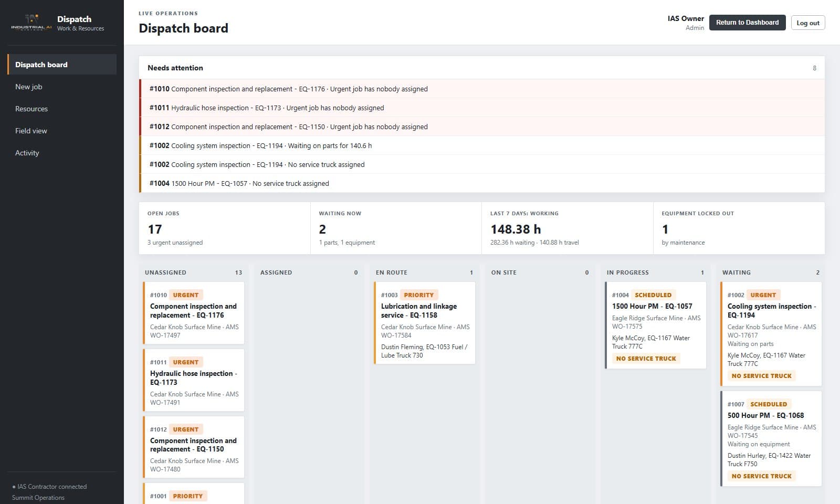
Task: Open attention row #1011 Hydraulic hose inspection
Action: point(482,108)
